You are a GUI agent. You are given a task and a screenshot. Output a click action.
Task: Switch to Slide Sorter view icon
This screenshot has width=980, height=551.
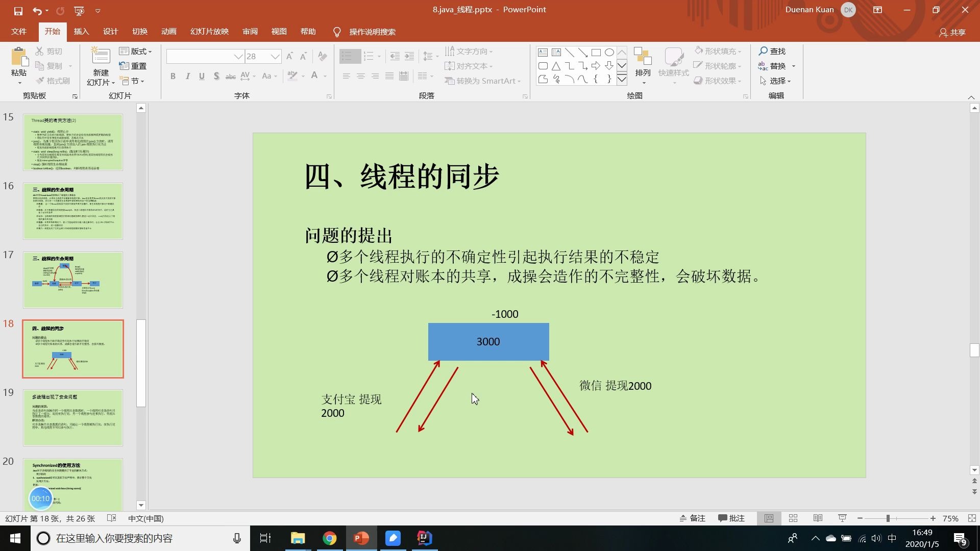pos(793,518)
